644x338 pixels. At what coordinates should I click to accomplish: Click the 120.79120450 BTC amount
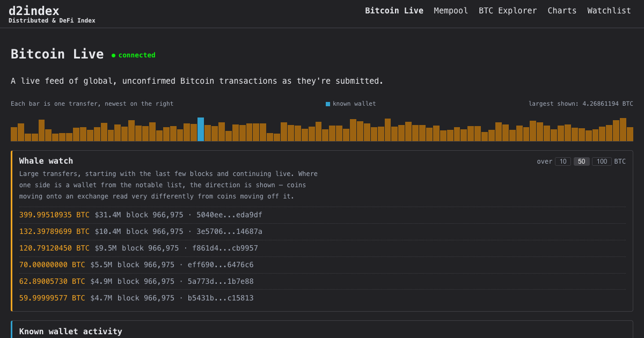54,248
